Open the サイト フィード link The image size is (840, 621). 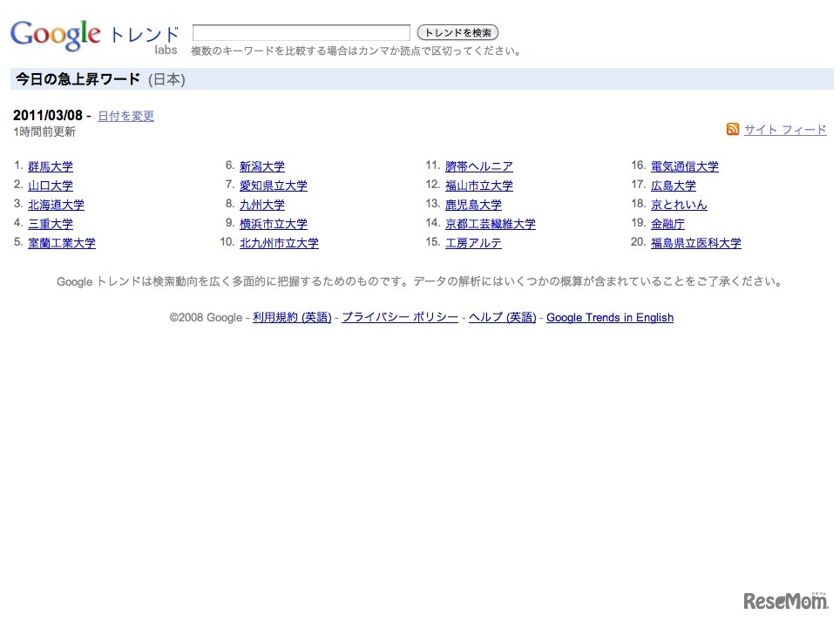(784, 129)
